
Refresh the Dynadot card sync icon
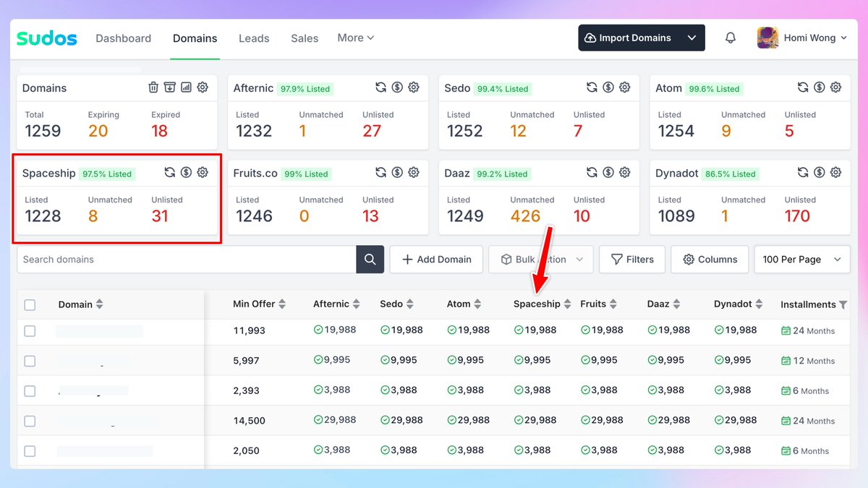coord(803,173)
